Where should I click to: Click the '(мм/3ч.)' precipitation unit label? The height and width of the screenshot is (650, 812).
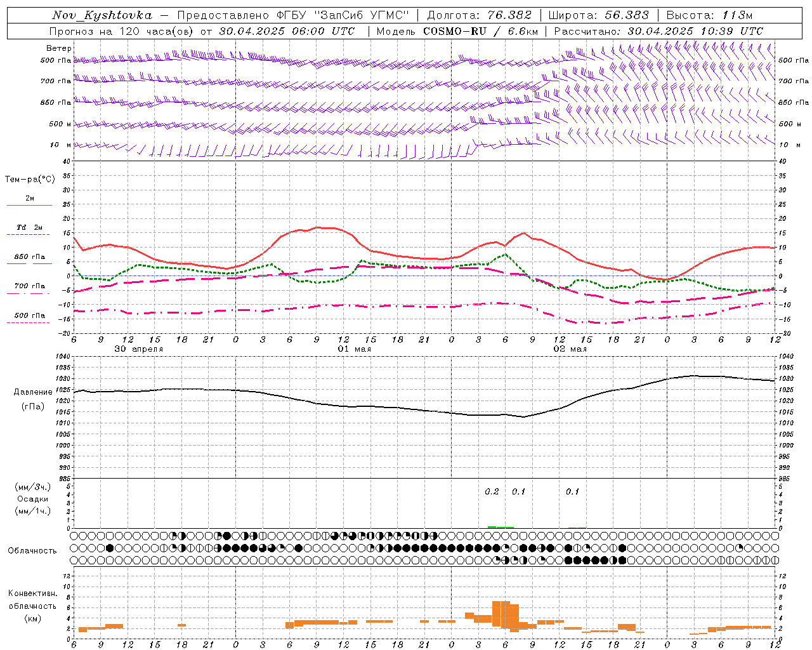tap(33, 487)
